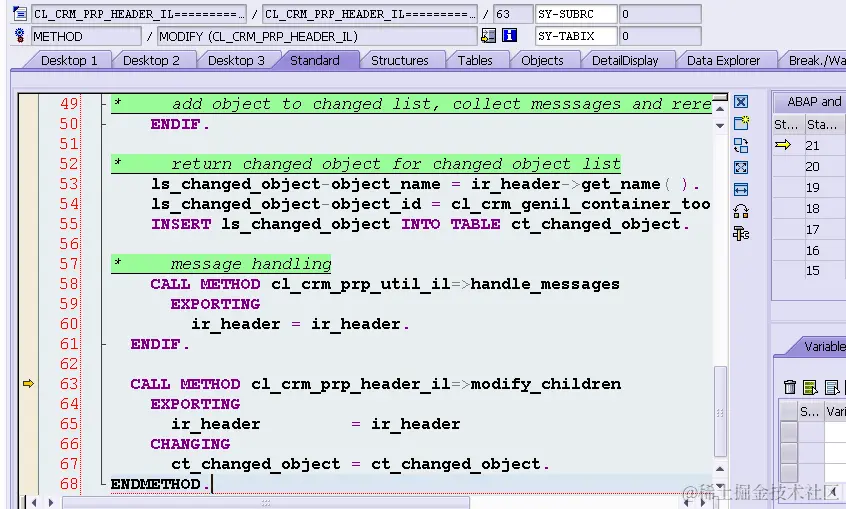Screen dimensions: 846x509
Task: Click 'INSERT' keyword on line 55
Action: click(x=181, y=224)
